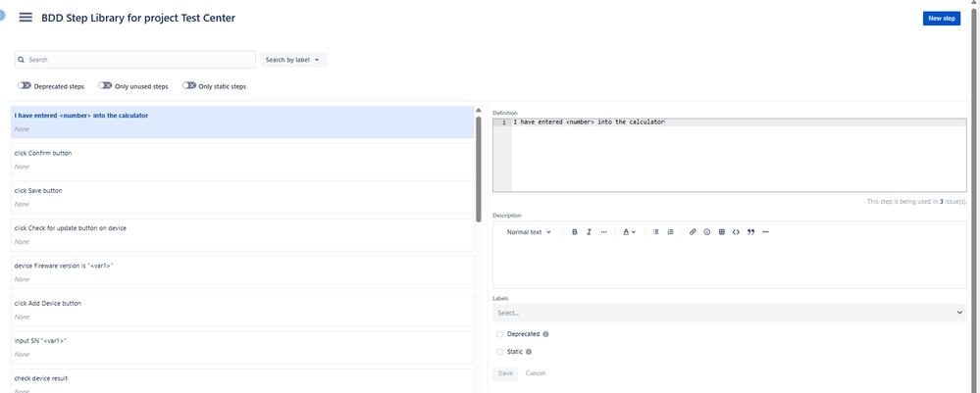
Task: Insert a bullet list
Action: tap(655, 232)
